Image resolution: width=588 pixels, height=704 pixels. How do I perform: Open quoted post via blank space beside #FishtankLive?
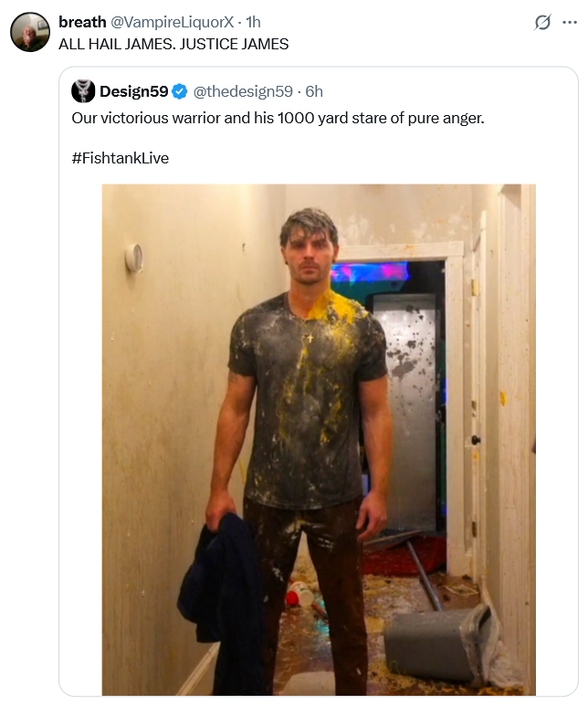click(359, 158)
